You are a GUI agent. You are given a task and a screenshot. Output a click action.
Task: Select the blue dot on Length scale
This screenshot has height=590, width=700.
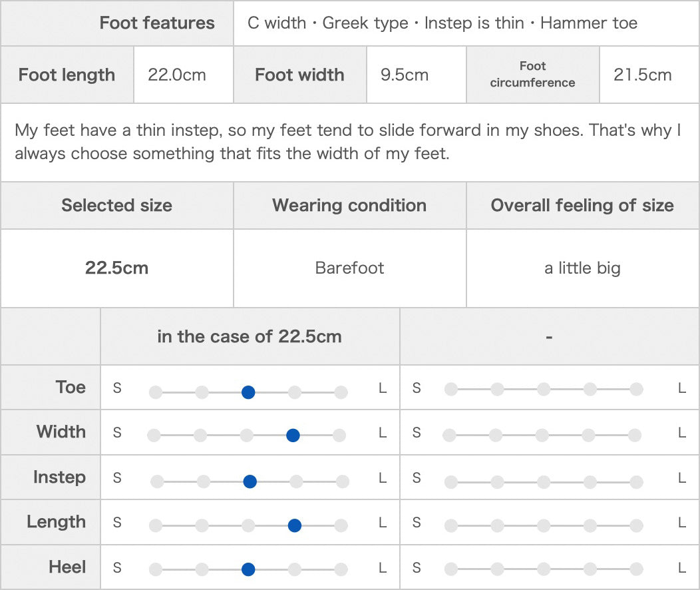[x=295, y=525]
